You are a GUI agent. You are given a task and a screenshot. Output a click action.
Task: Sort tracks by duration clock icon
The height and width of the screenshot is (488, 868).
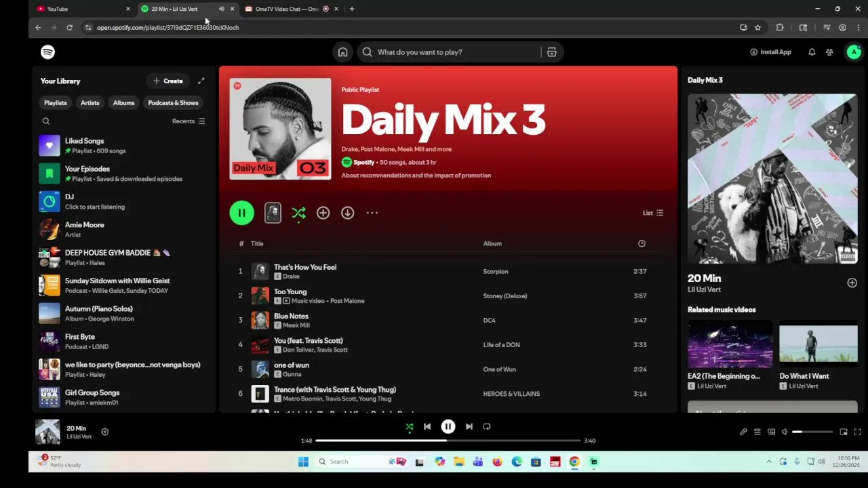(642, 243)
